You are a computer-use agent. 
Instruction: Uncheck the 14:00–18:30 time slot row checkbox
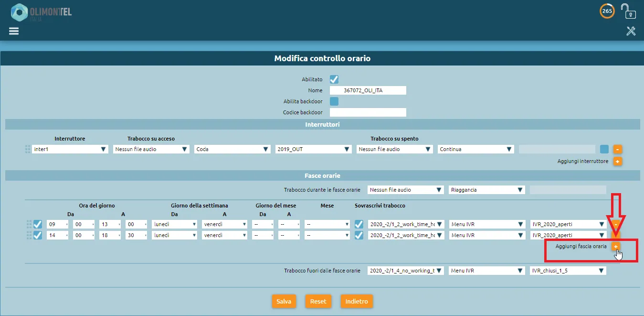pos(38,235)
